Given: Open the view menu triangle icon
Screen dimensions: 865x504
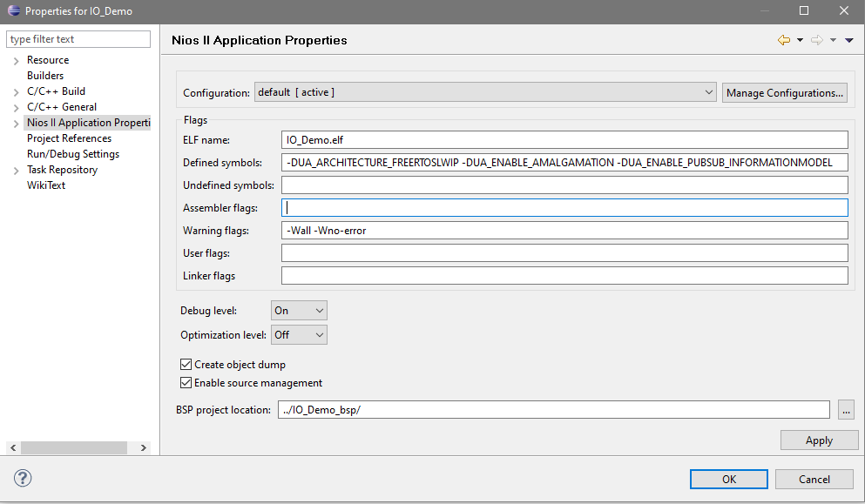Looking at the screenshot, I should click(x=849, y=40).
